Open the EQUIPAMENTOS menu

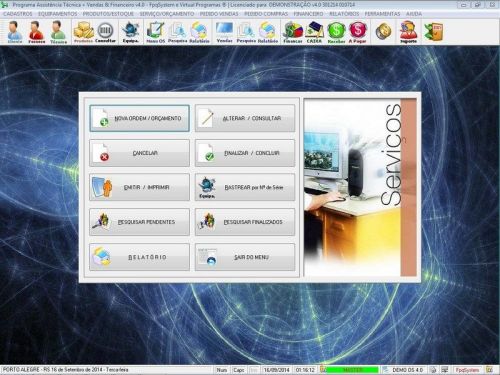pyautogui.click(x=57, y=14)
